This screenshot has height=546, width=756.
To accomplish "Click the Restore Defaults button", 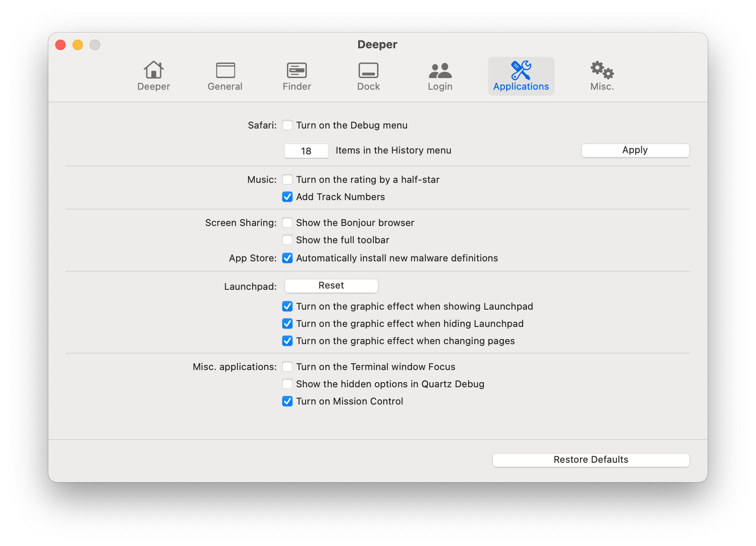I will [591, 460].
